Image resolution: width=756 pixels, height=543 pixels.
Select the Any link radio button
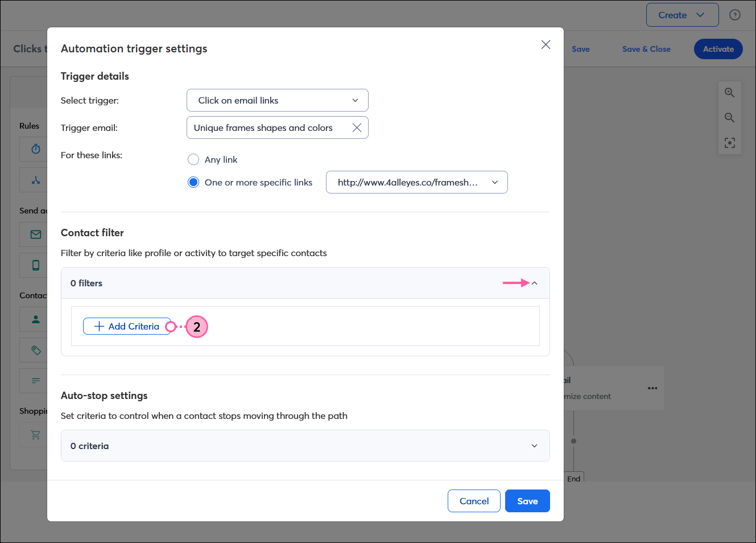(193, 159)
